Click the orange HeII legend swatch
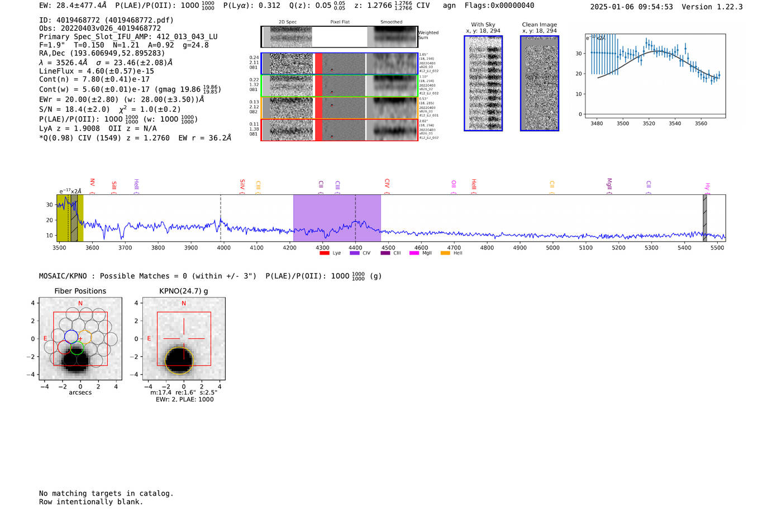This screenshot has height=532, width=782. [445, 253]
